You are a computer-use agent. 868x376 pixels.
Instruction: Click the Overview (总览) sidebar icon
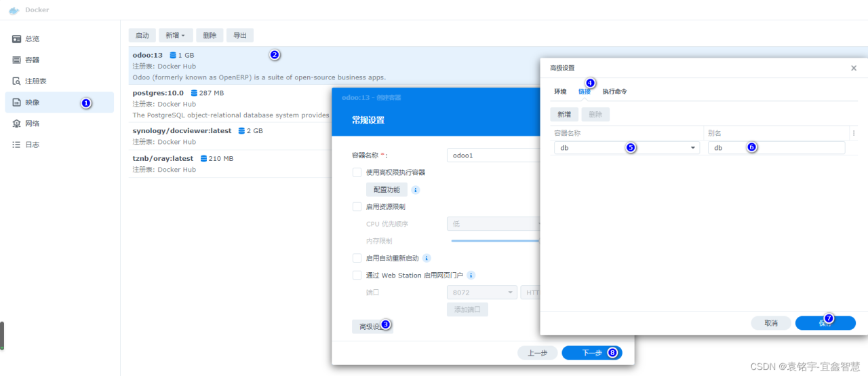[17, 39]
